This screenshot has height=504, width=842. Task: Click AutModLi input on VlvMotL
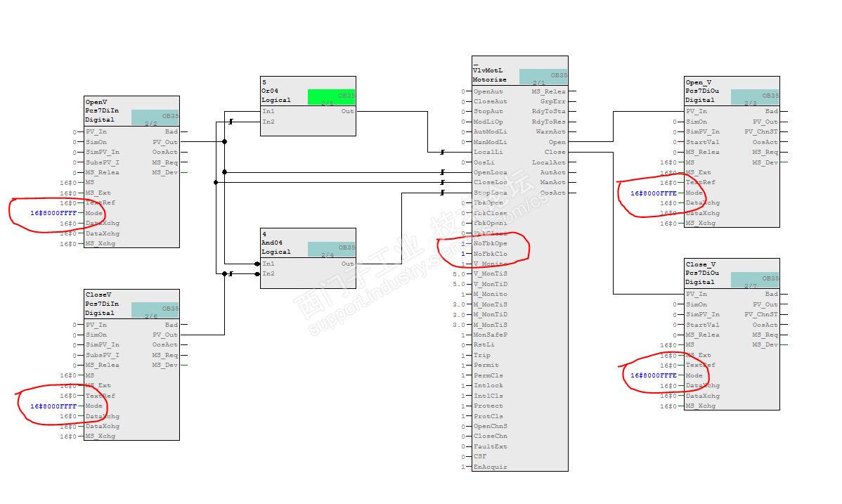coord(491,131)
